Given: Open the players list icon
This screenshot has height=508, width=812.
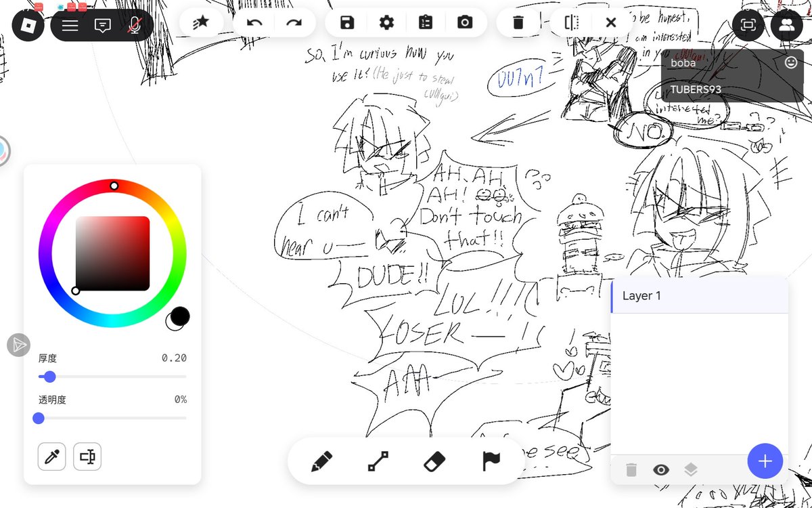Looking at the screenshot, I should 787,26.
